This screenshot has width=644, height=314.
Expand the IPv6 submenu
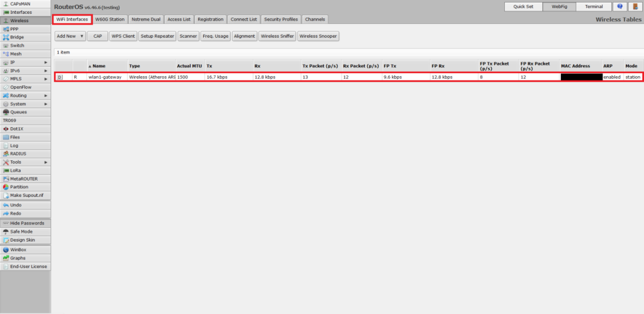tap(25, 70)
